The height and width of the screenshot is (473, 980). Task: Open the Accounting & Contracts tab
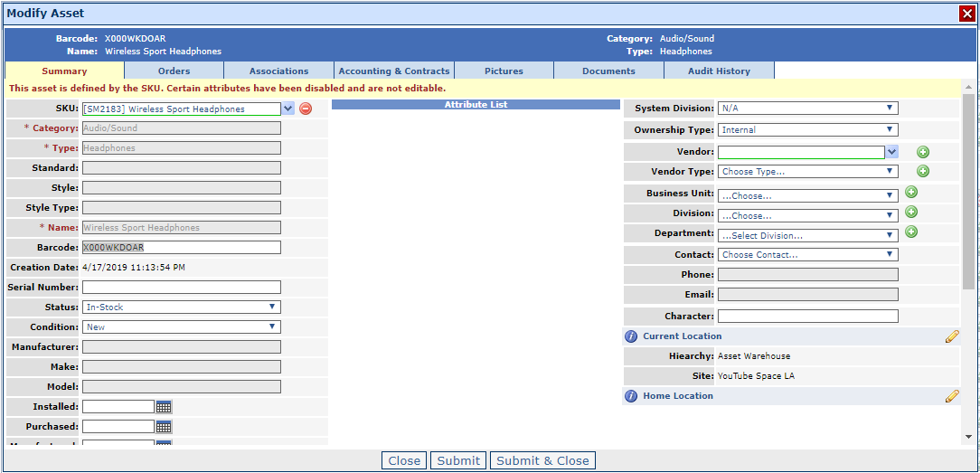394,71
